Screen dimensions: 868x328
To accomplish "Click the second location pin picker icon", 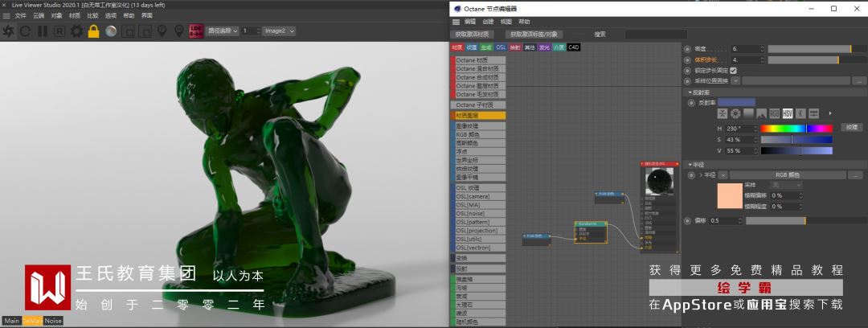I will coord(178,31).
